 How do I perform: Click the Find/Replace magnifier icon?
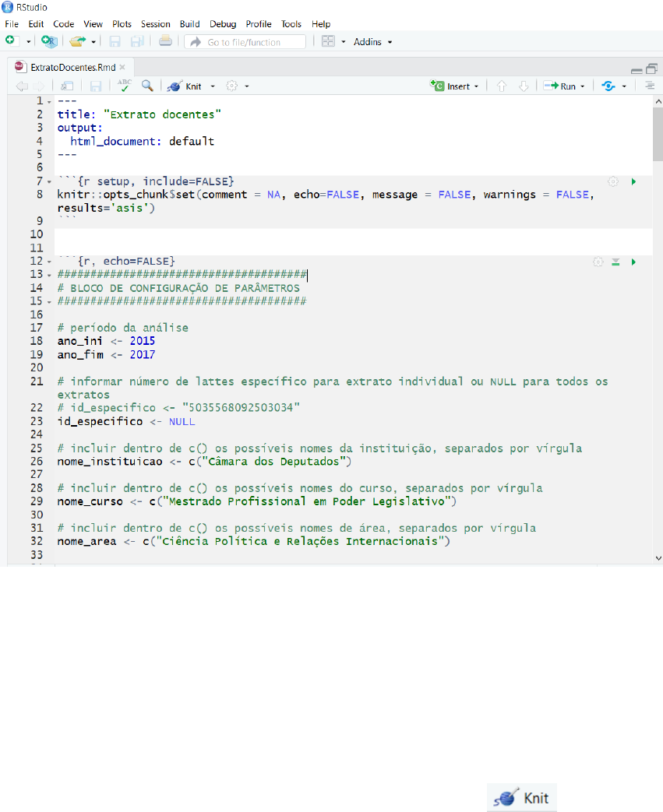point(148,86)
